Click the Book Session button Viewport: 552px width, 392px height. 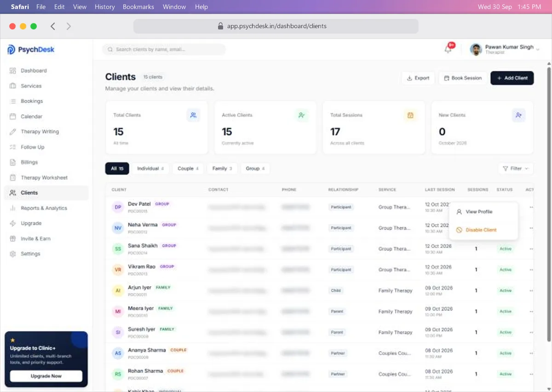point(463,78)
